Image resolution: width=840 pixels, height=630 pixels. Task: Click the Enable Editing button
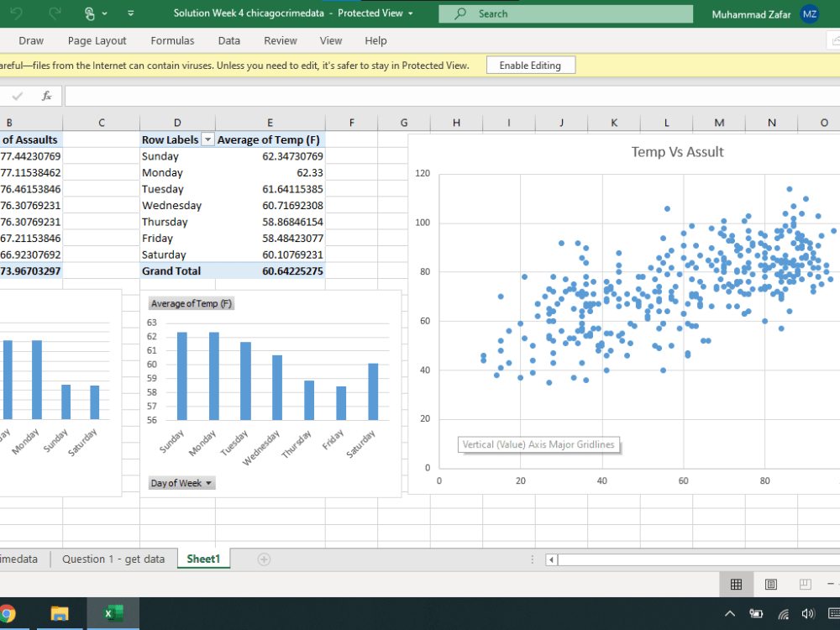[x=531, y=65]
